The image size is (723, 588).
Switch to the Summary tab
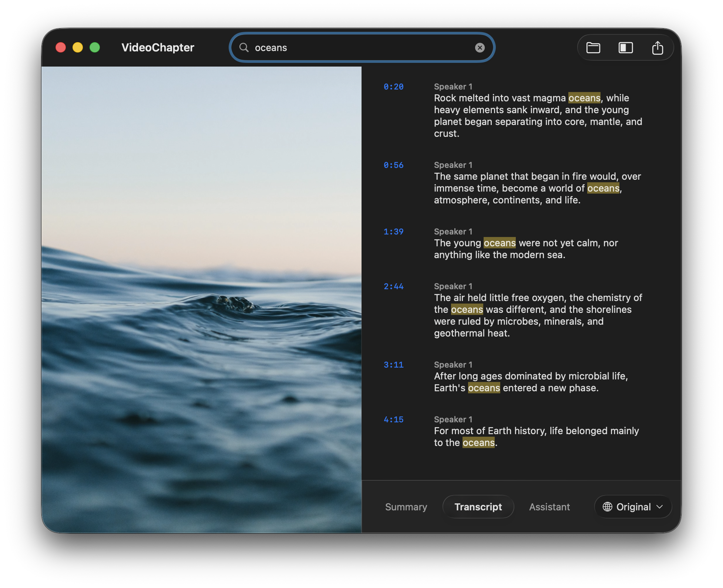[x=406, y=507]
